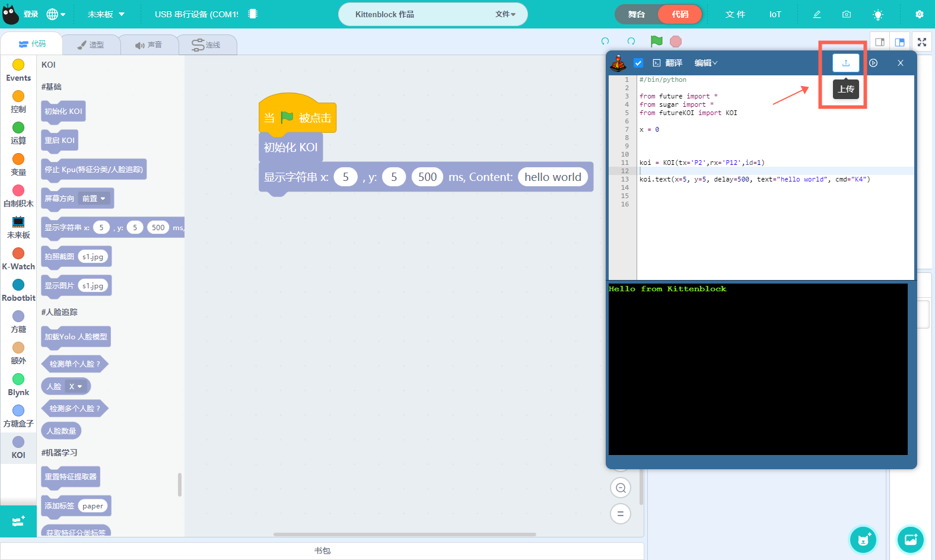Screen dimensions: 935x560
Task: Open the 文件 menu in the top bar
Action: pyautogui.click(x=736, y=14)
